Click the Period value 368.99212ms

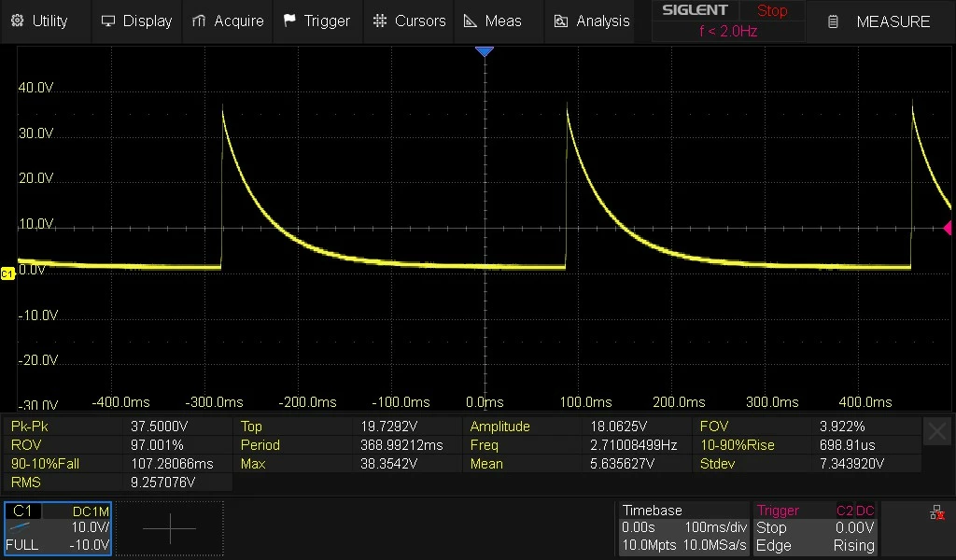click(x=401, y=445)
